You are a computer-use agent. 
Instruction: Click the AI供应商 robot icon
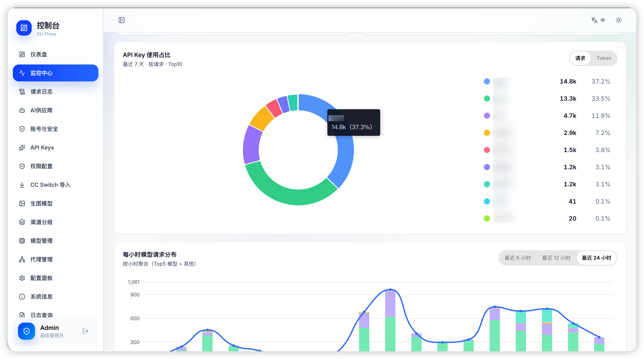22,110
